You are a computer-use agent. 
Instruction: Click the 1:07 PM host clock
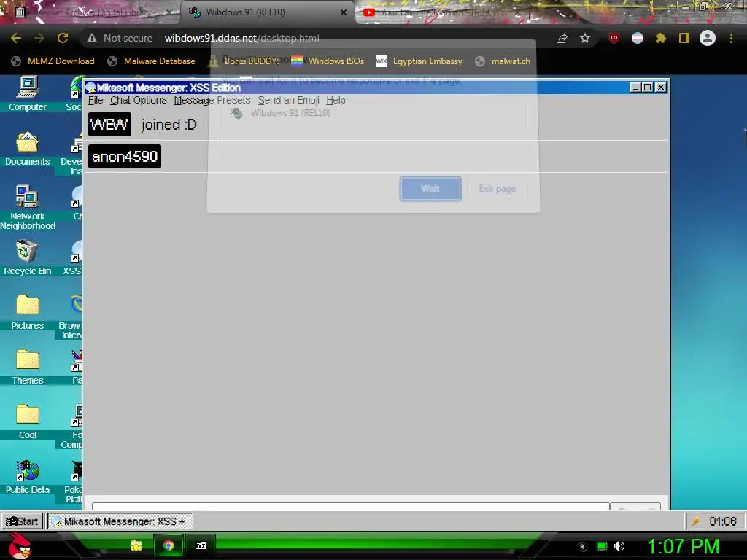(683, 546)
